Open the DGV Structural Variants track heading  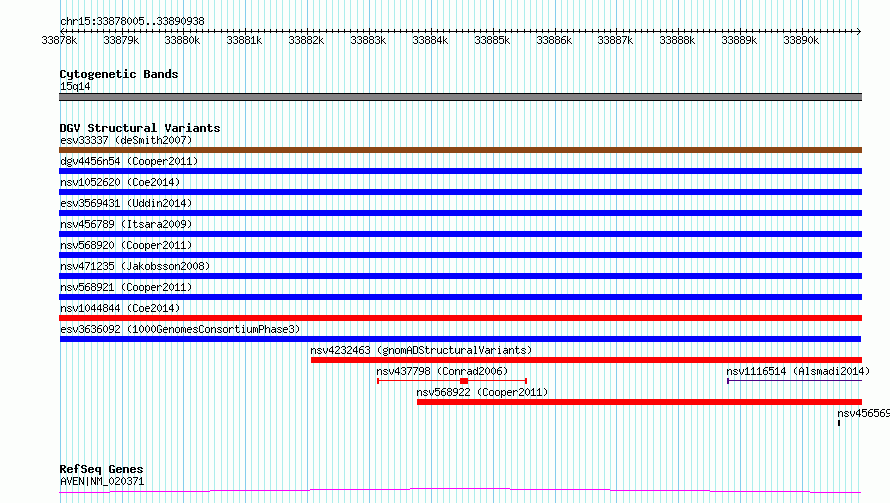(140, 128)
